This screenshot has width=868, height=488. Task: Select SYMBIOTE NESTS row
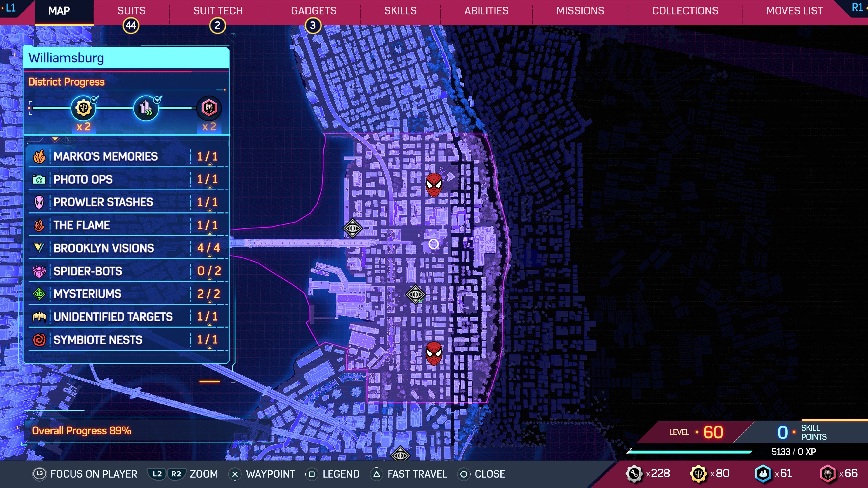pos(128,340)
